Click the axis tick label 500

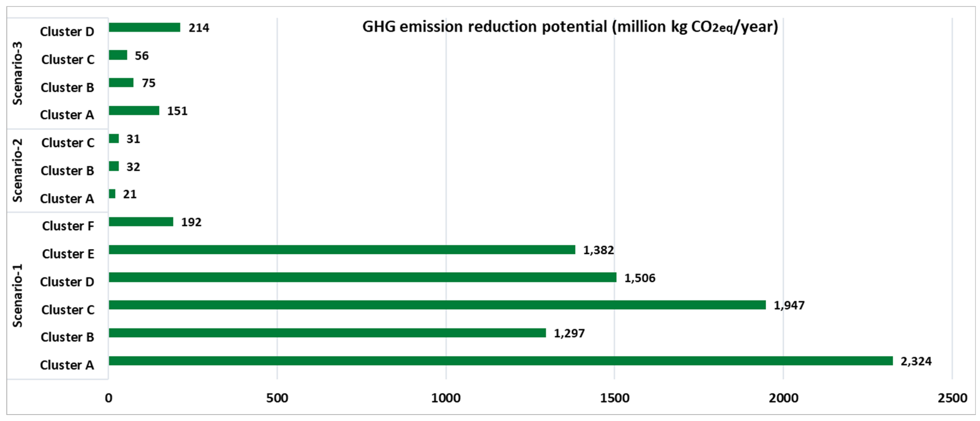[277, 398]
